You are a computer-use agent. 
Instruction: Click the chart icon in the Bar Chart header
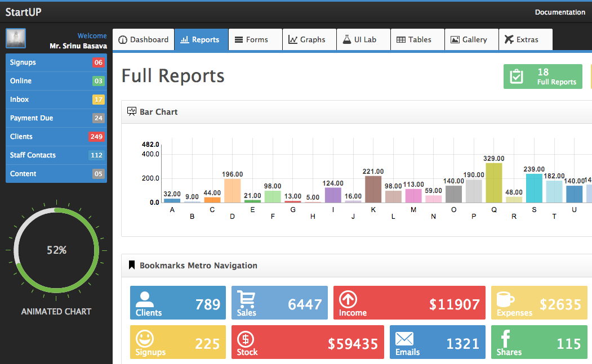point(131,111)
